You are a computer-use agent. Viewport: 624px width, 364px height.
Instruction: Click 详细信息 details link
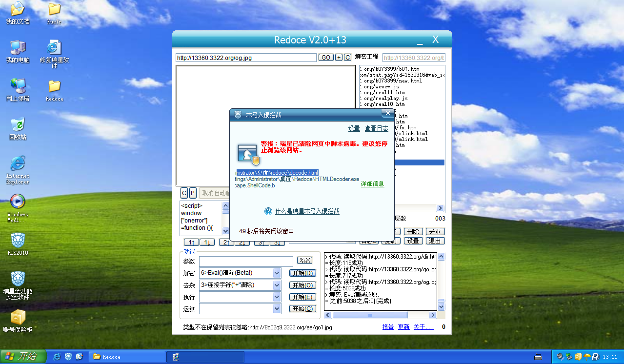click(372, 184)
